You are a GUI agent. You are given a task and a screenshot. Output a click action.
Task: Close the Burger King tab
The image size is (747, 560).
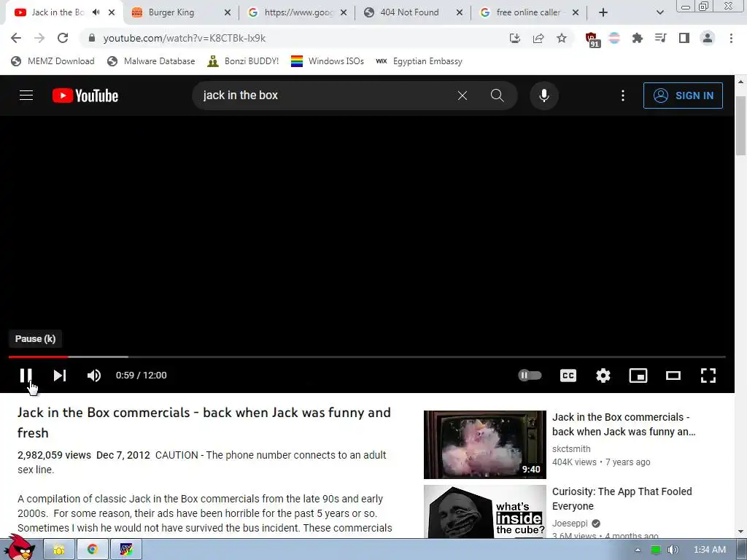pos(228,12)
